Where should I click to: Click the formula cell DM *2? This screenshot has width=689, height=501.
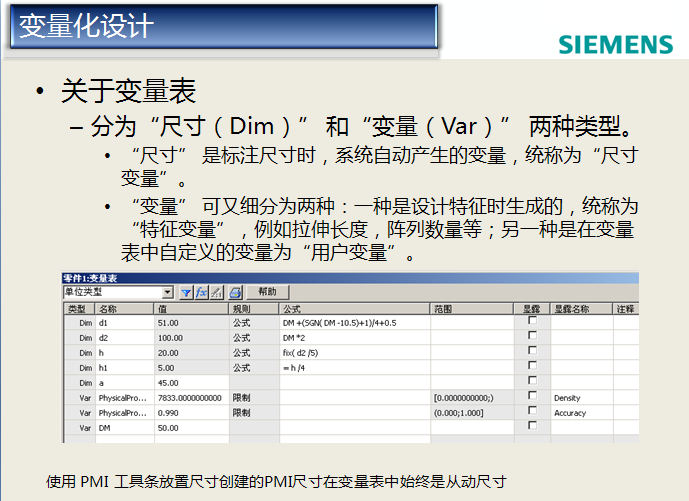coord(355,338)
